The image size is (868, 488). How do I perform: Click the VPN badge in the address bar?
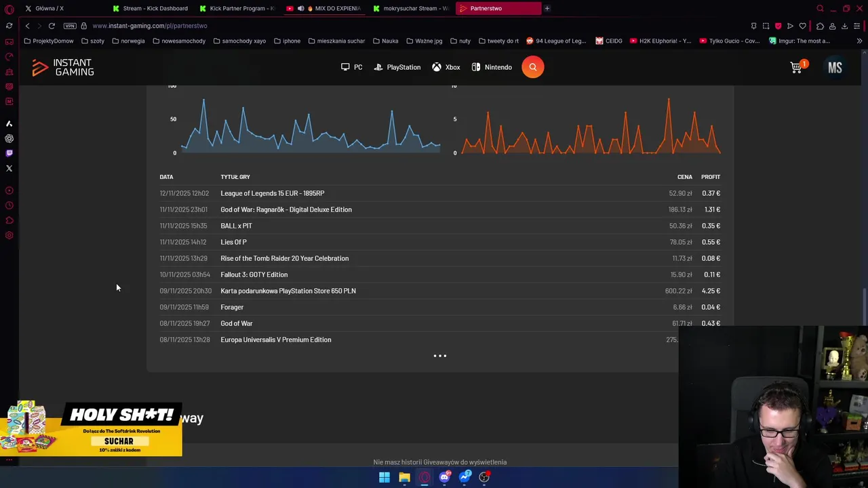70,26
